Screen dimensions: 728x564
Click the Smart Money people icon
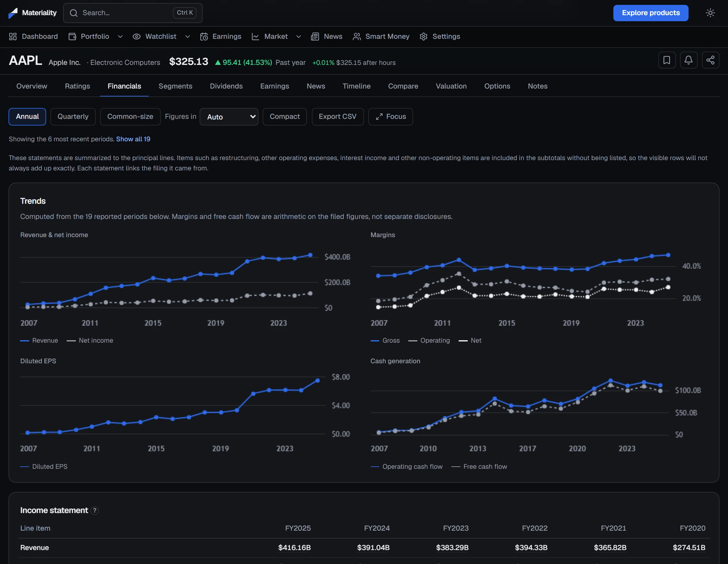[357, 36]
